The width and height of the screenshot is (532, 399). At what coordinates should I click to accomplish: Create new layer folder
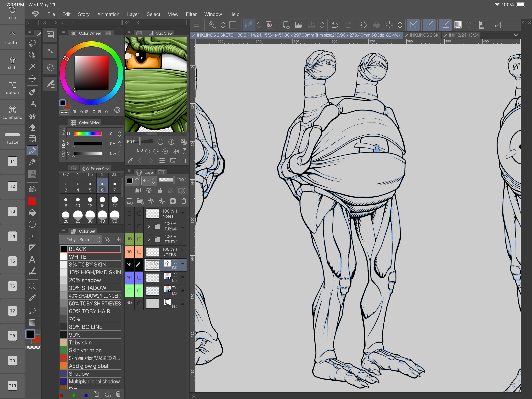pyautogui.click(x=140, y=201)
